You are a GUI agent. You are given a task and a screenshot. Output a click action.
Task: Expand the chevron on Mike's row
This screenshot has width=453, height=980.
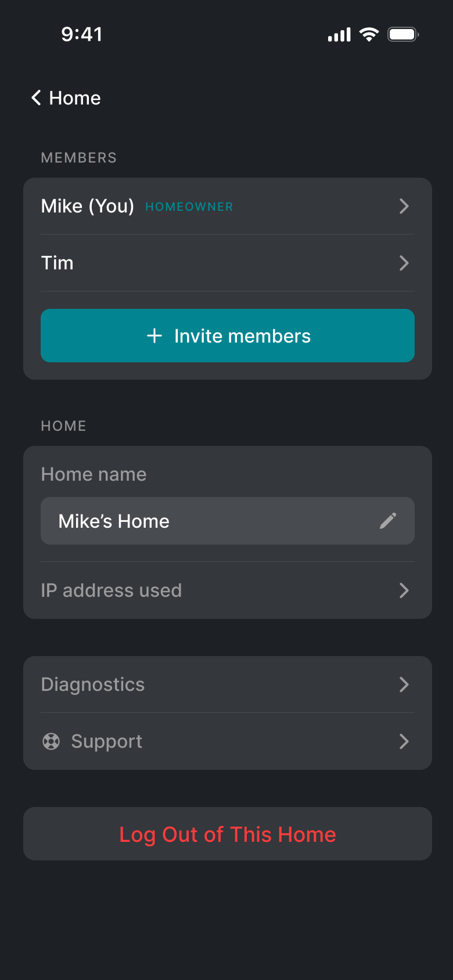pos(404,206)
